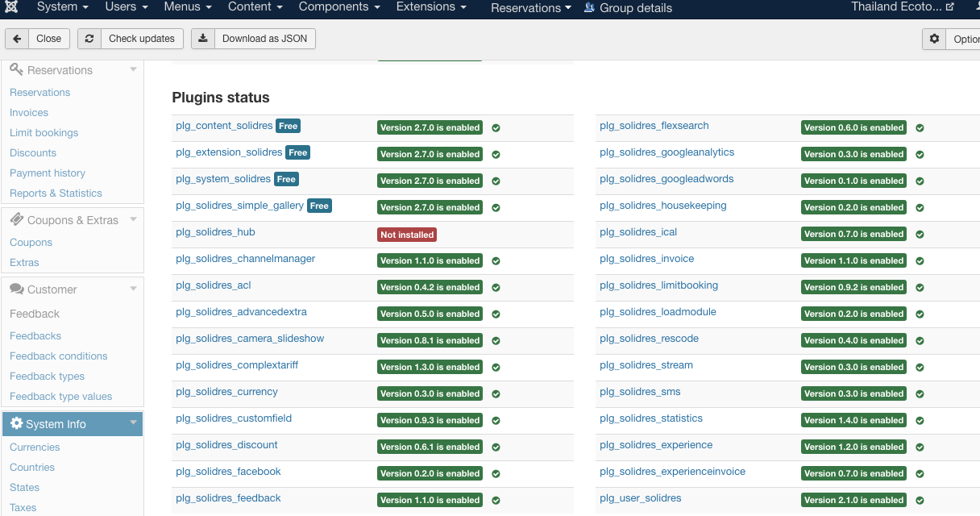
Task: Click the Close arrow icon button
Action: click(x=17, y=39)
